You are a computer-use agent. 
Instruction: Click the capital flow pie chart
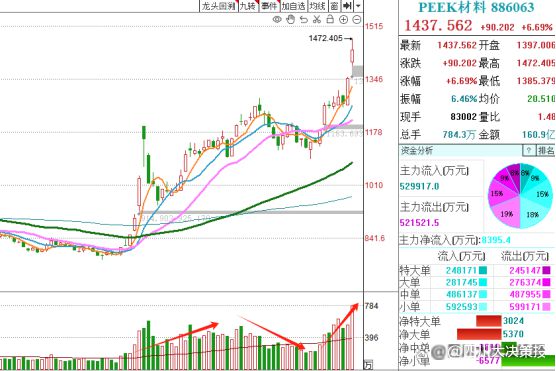519,195
